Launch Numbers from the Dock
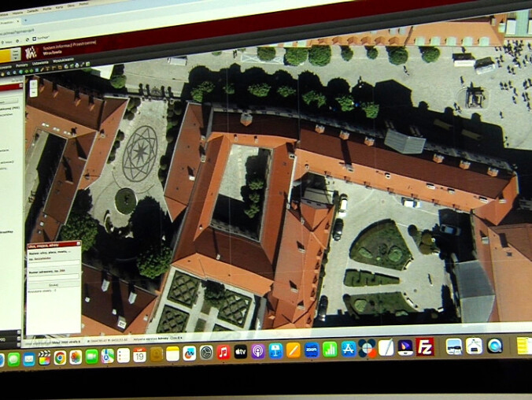Viewport: 532px width, 400px height. coord(330,350)
